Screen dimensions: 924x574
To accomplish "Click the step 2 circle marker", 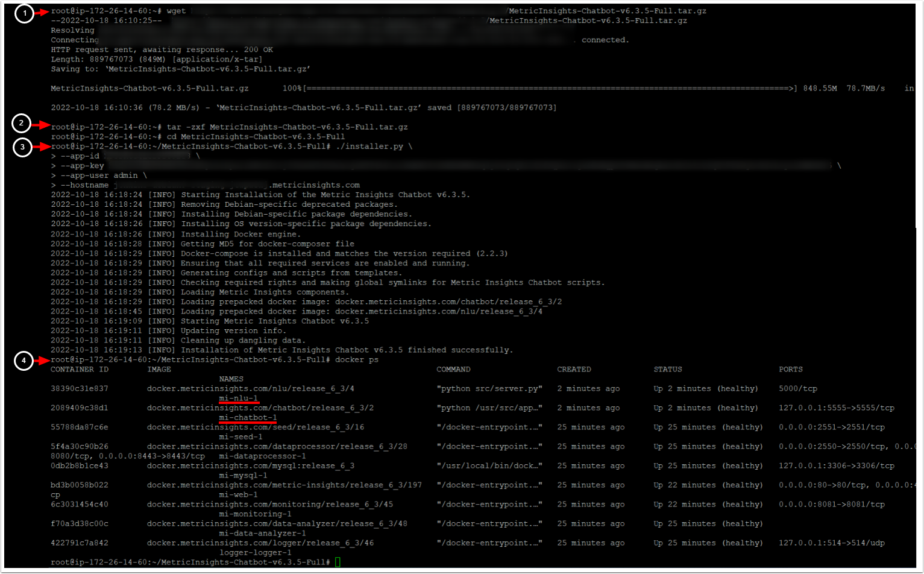I will (21, 124).
